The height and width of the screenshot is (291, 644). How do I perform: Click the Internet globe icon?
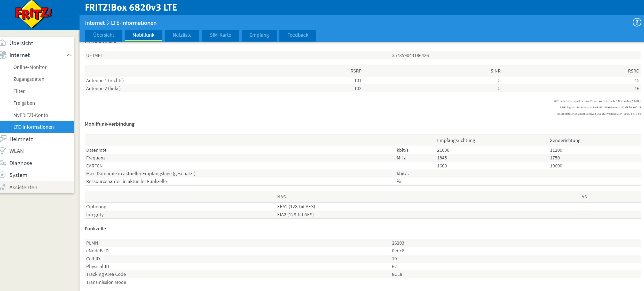(x=3, y=55)
